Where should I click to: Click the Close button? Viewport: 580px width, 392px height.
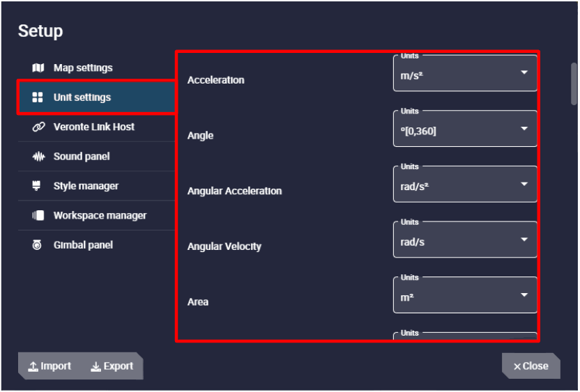pyautogui.click(x=531, y=366)
